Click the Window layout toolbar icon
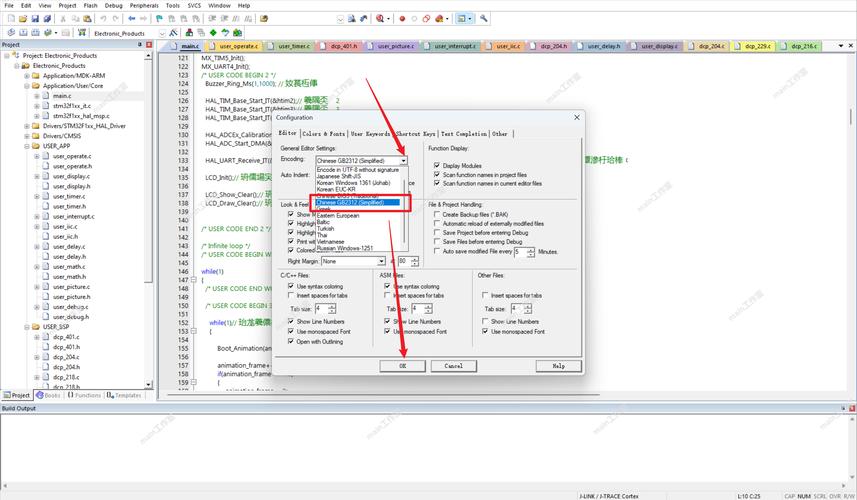This screenshot has width=857, height=500. 462,19
